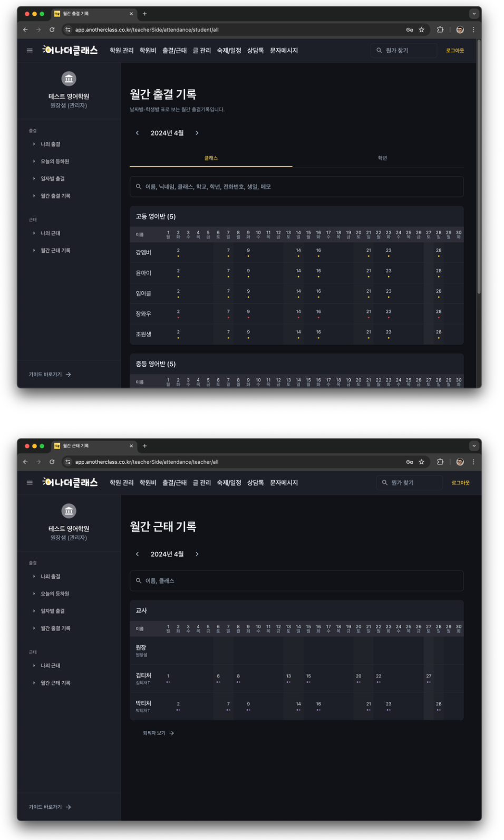Click the academy building avatar in 월간 근태 기록 sidebar
The height and width of the screenshot is (840, 504).
(69, 511)
